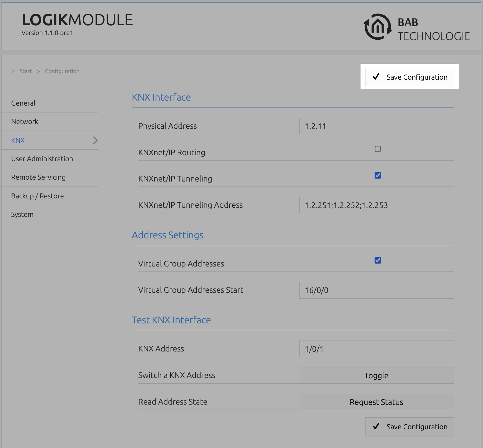Open the General settings menu item
Image resolution: width=483 pixels, height=448 pixels.
pyautogui.click(x=23, y=103)
